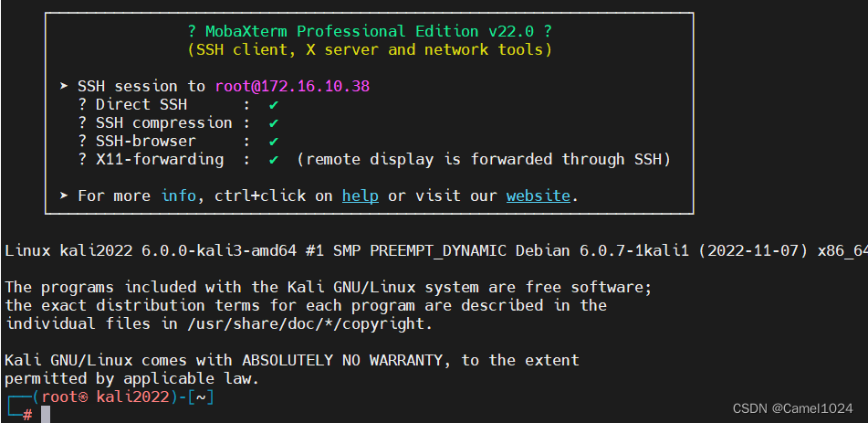The width and height of the screenshot is (868, 423).
Task: Click the X11-forwarding green checkmark
Action: tap(274, 160)
